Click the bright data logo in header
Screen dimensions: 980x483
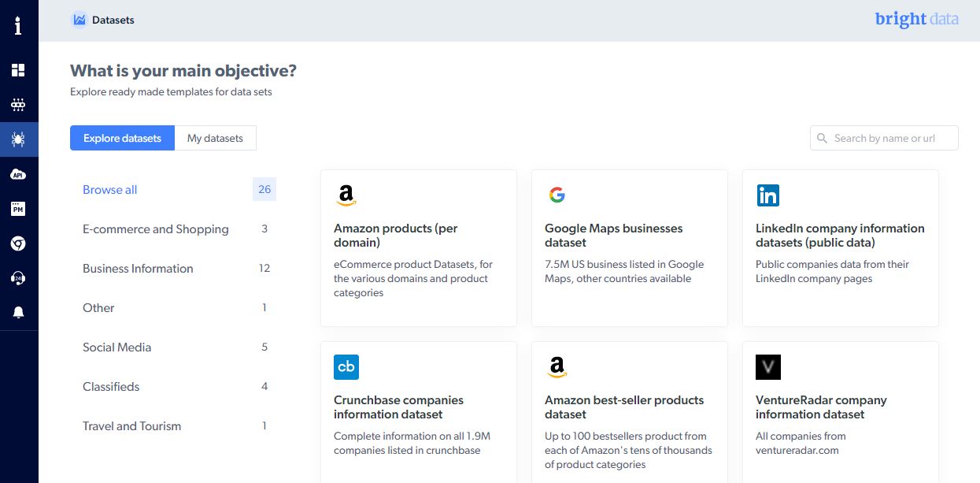click(x=916, y=20)
